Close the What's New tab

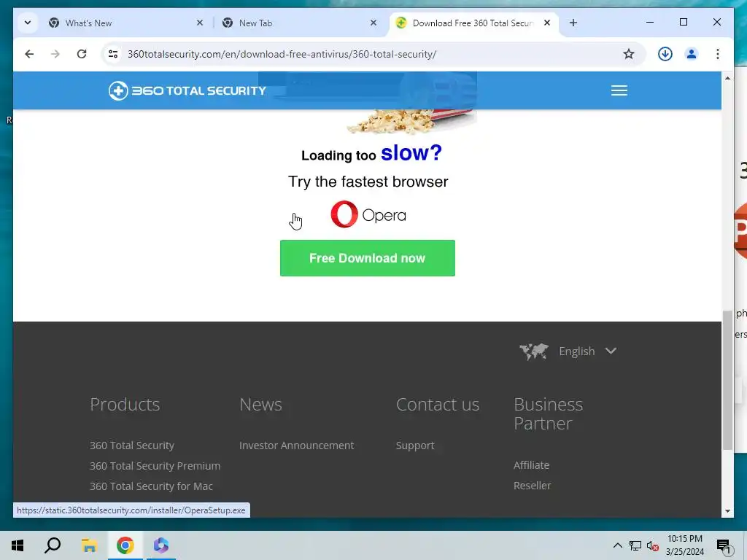[200, 23]
